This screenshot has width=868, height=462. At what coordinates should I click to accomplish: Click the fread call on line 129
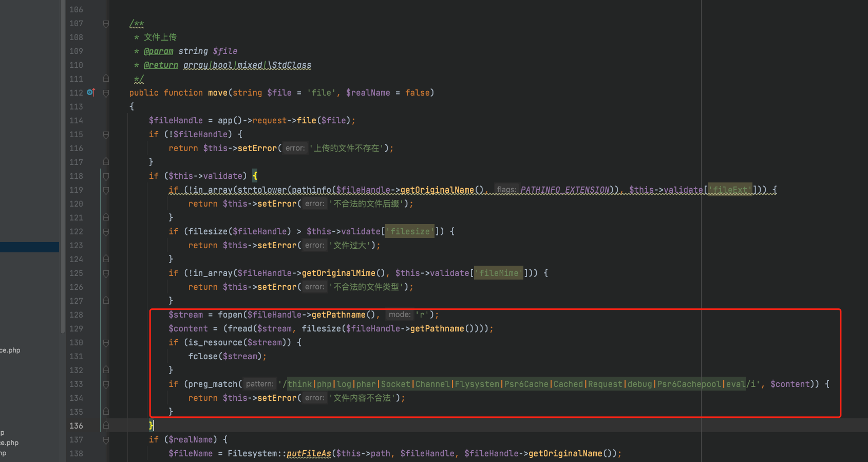[x=240, y=329]
